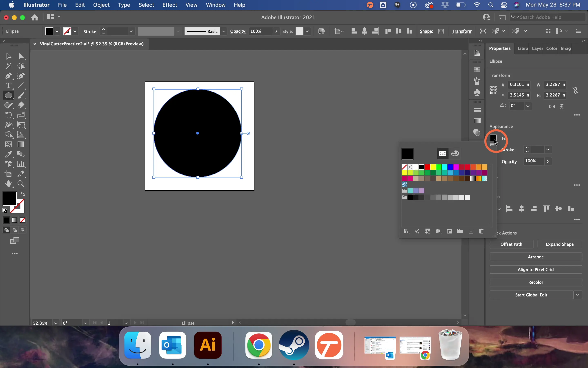Select the Artboard tool
Viewport: 588px width, 368px height.
pyautogui.click(x=9, y=174)
